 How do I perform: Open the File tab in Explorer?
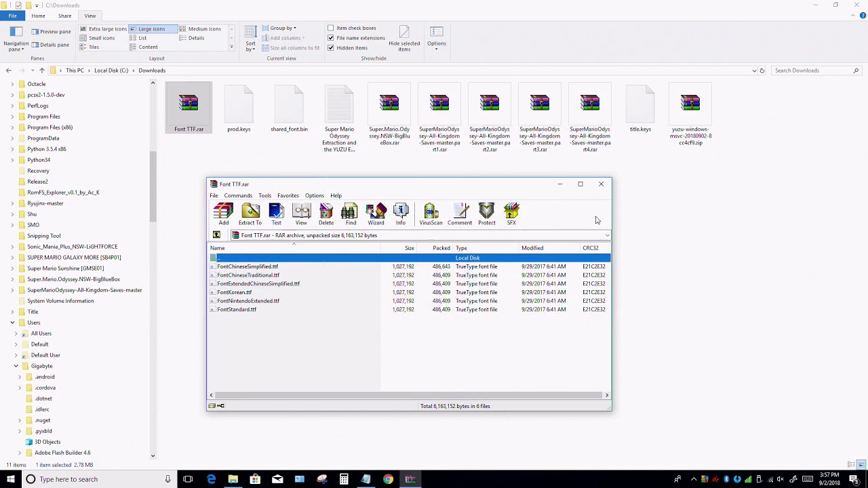pyautogui.click(x=12, y=16)
